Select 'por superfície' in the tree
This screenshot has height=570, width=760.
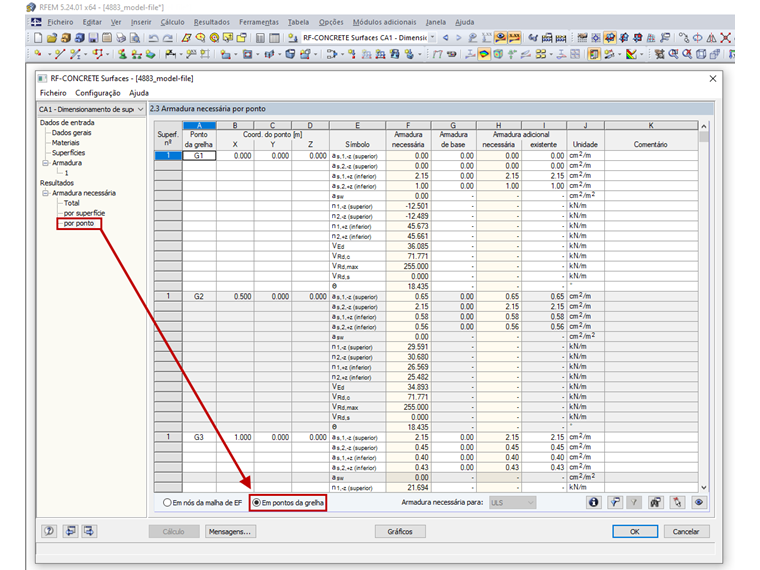pyautogui.click(x=84, y=213)
